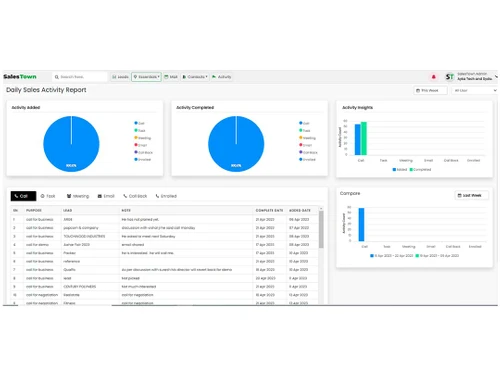Toggle Completed series legend in Activity Insights
Image resolution: width=500 pixels, height=375 pixels.
point(420,170)
